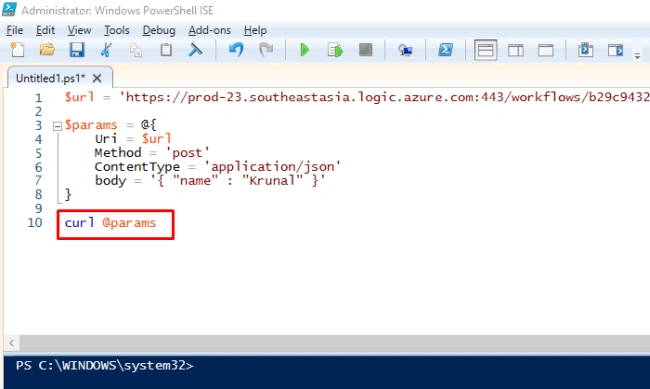Click the console prompt PS C:\WINDOWS\system32>

(104, 365)
